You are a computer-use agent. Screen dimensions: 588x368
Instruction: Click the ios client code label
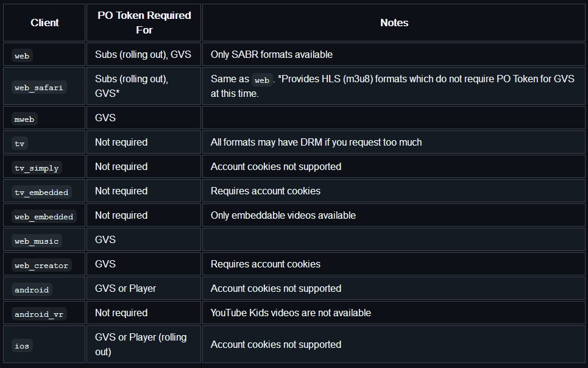[x=22, y=345]
